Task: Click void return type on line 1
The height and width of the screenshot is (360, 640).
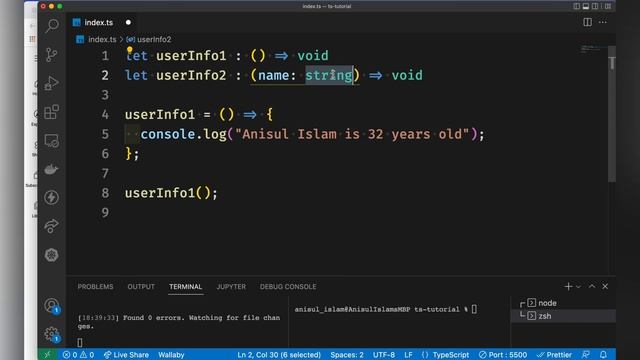Action: pyautogui.click(x=313, y=56)
